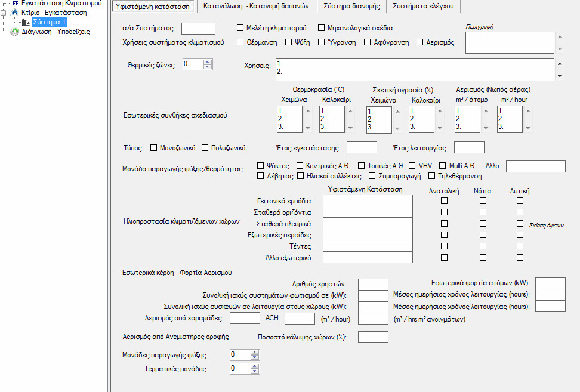
Task: Open Εγκατάσταση Κλιματισμού tree item
Action: (x=61, y=4)
